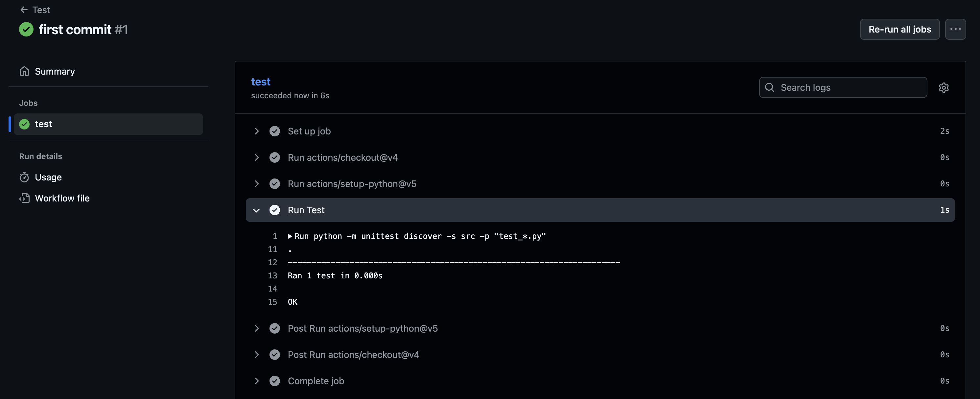Open log settings gear icon

point(944,87)
